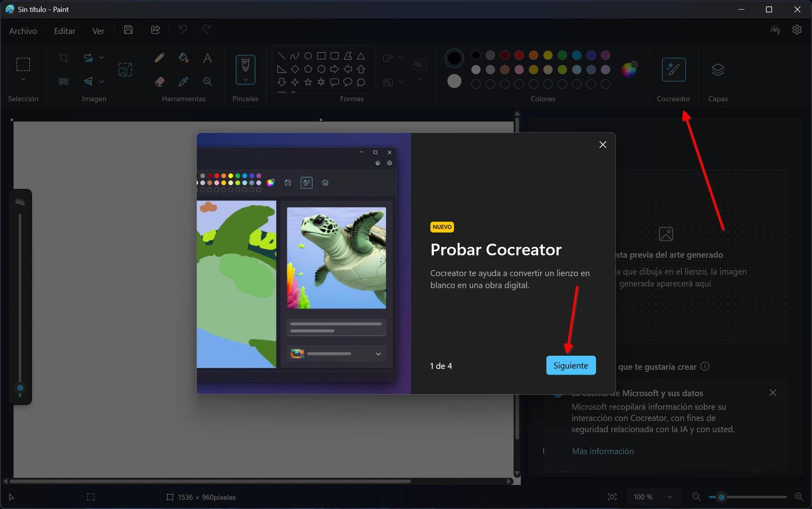Open the Text tool
The height and width of the screenshot is (509, 812).
pyautogui.click(x=207, y=57)
